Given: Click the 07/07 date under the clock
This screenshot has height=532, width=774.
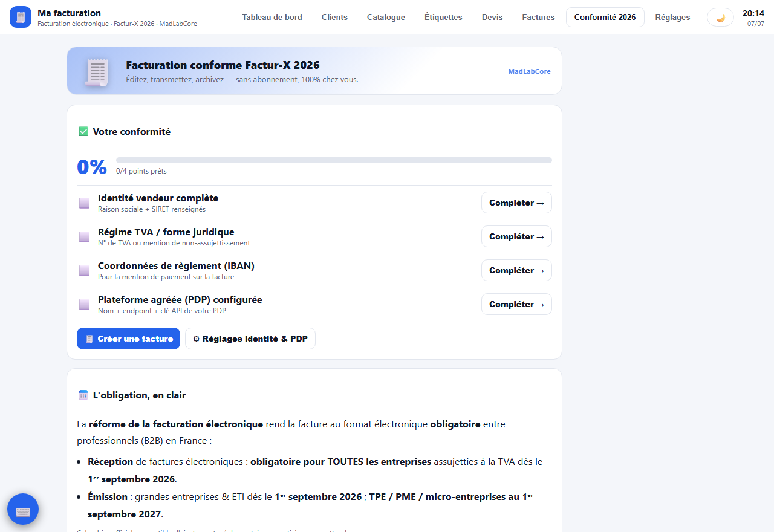Looking at the screenshot, I should point(756,24).
